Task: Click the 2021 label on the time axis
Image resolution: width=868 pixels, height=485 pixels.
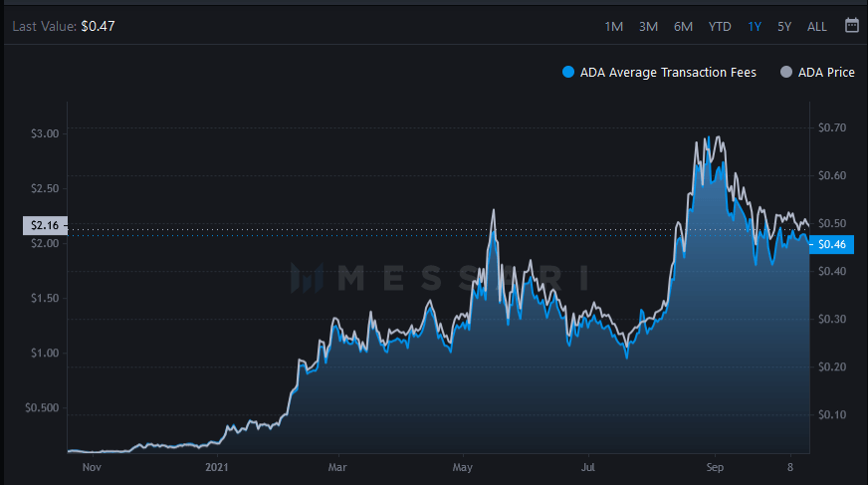Action: click(218, 465)
